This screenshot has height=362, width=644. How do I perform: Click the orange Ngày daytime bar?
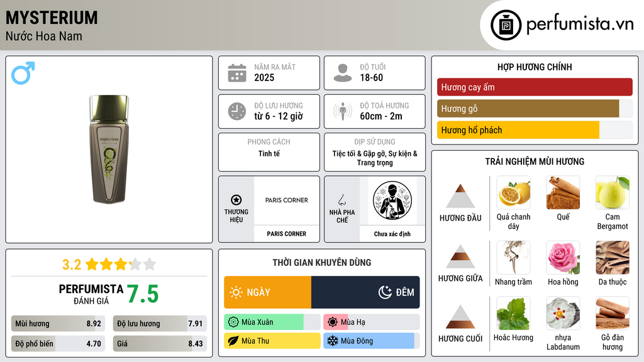(x=268, y=292)
